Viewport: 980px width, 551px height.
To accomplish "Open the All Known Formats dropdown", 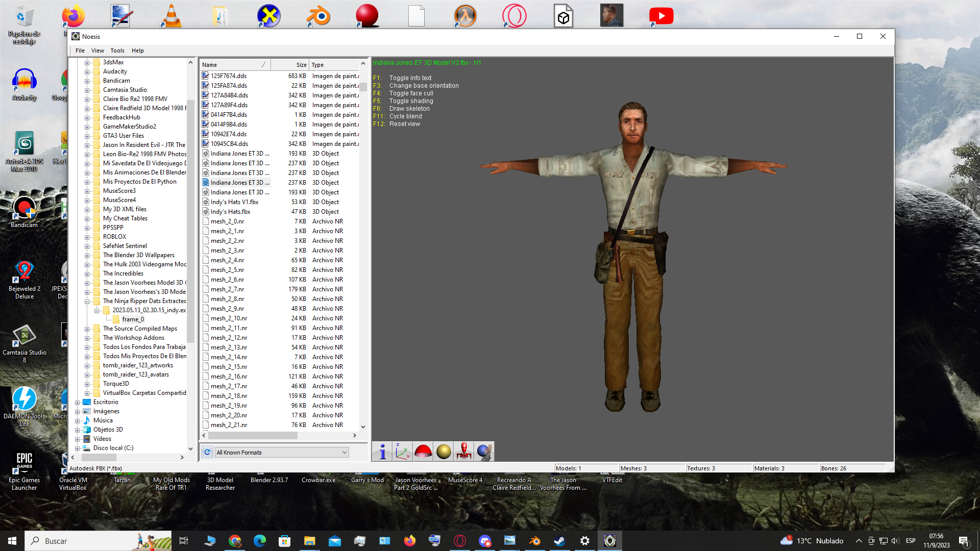I will click(281, 453).
